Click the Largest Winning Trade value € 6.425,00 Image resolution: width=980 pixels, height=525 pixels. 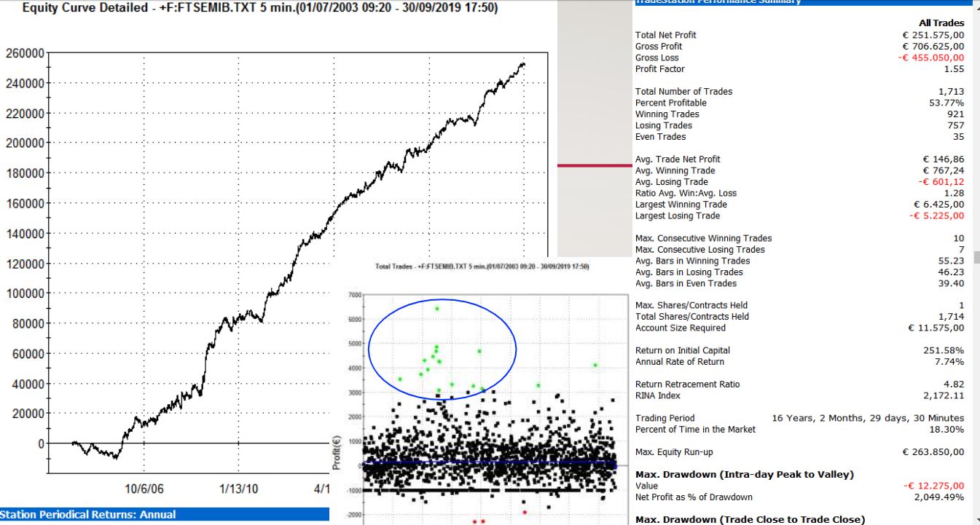[x=937, y=205]
